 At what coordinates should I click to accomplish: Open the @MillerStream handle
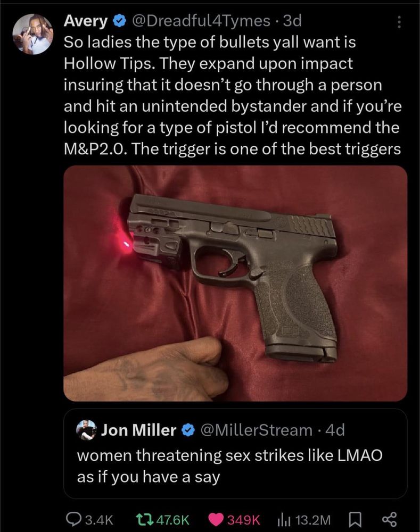257,430
